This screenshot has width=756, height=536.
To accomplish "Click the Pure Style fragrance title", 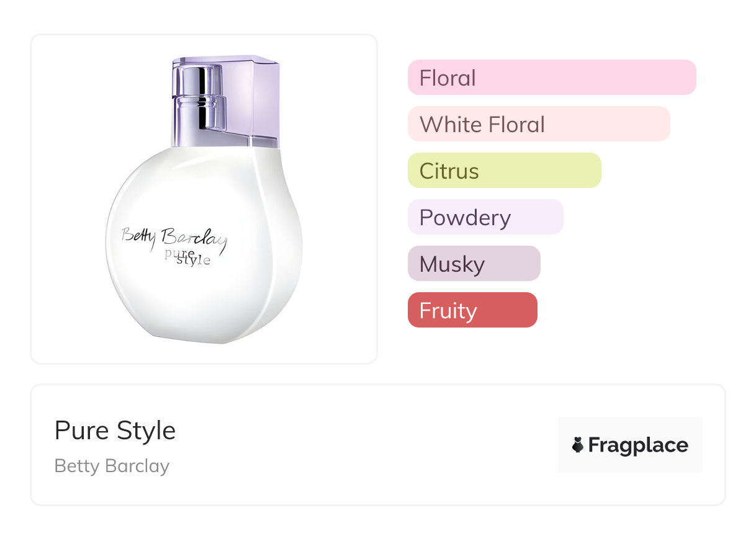I will point(115,431).
